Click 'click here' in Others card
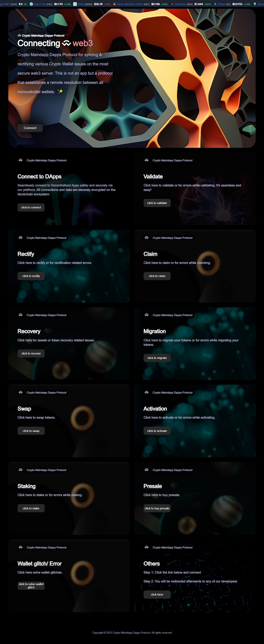The image size is (264, 644). (157, 595)
